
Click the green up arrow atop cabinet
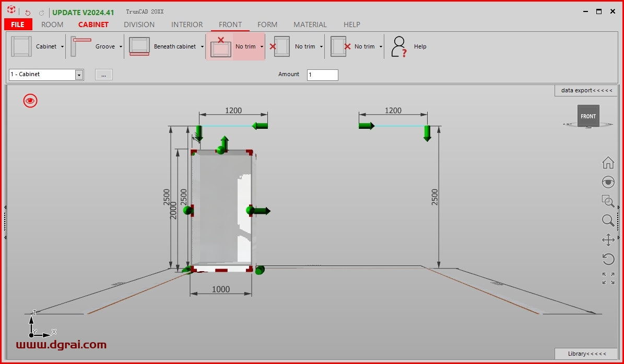(225, 143)
